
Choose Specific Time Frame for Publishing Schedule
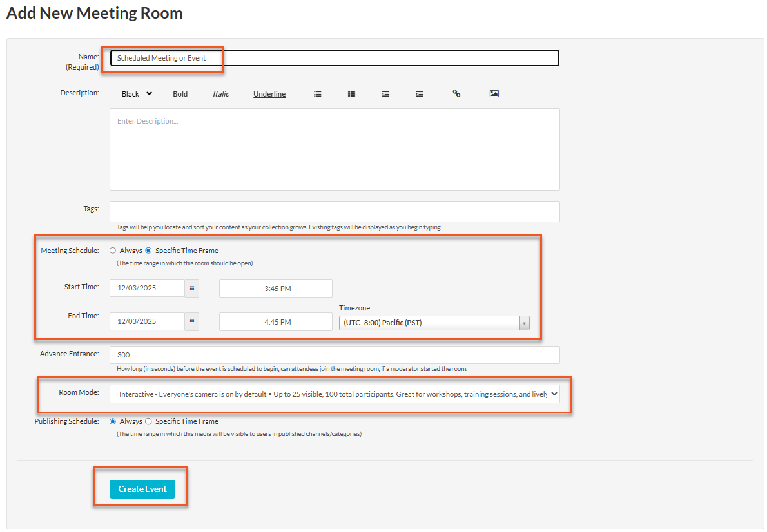coord(148,421)
